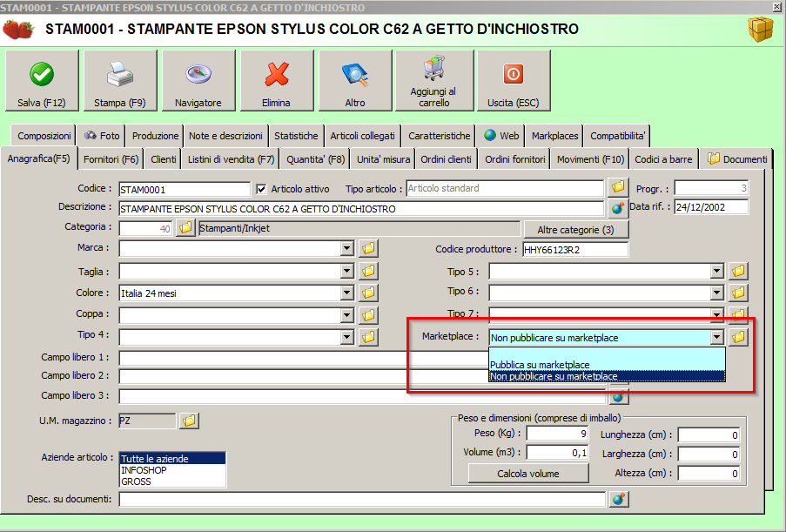The height and width of the screenshot is (532, 786).
Task: Open folder icon beside Tipo 6 dropdown
Action: (738, 293)
